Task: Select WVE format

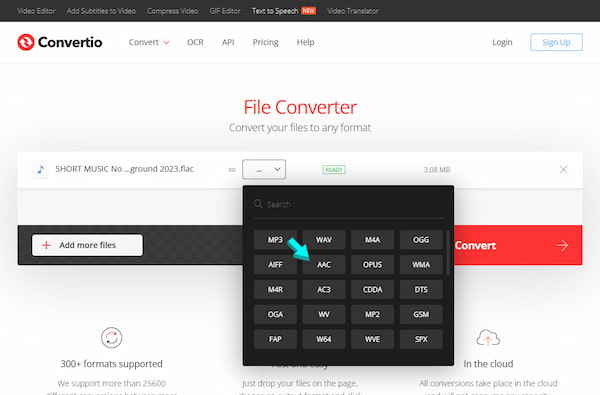Action: point(372,339)
